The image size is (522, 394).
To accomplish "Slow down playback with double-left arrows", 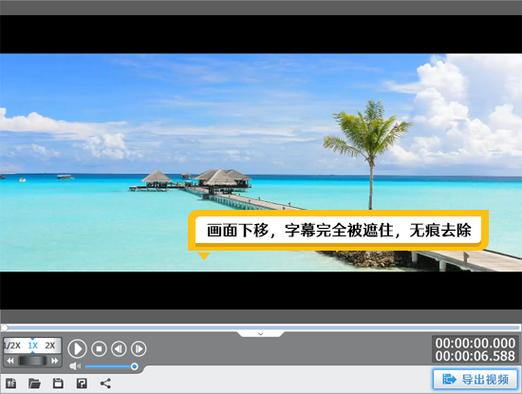I will [x=10, y=361].
